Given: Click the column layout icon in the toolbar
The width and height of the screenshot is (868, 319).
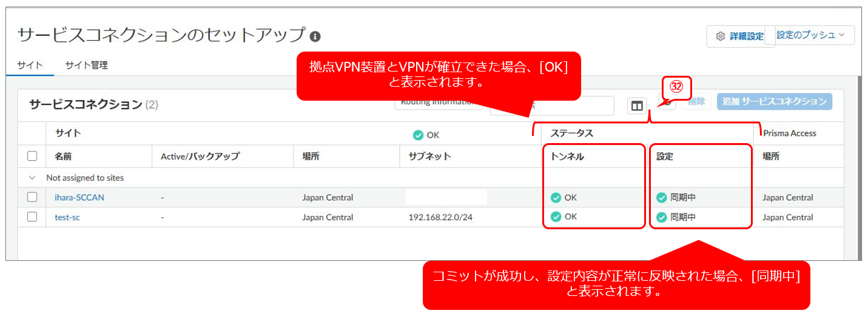Looking at the screenshot, I should [x=636, y=106].
